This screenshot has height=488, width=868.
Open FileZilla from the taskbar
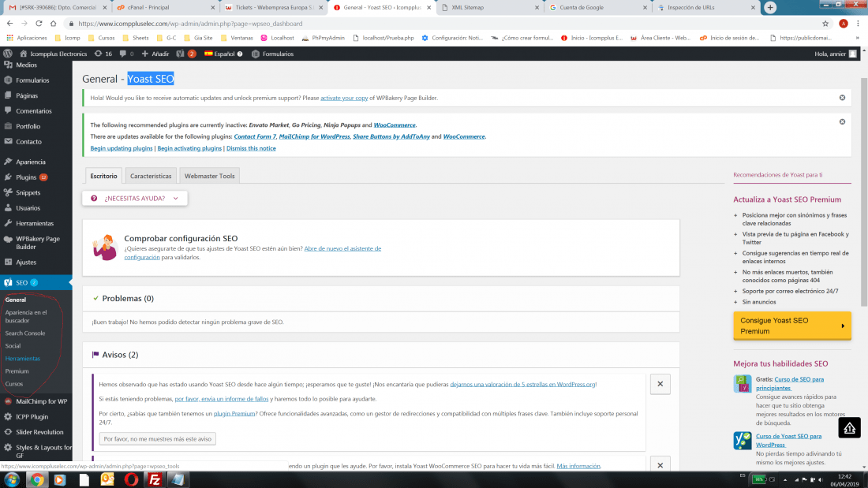155,479
